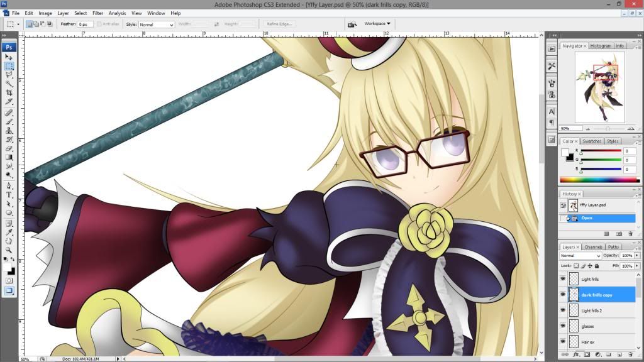
Task: Switch to the Histogram tab
Action: click(x=601, y=46)
